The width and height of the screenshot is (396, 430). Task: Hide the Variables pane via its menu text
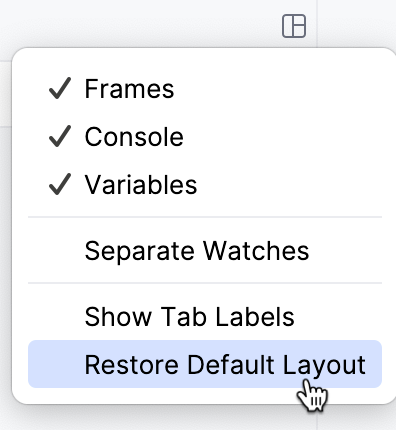(x=141, y=185)
